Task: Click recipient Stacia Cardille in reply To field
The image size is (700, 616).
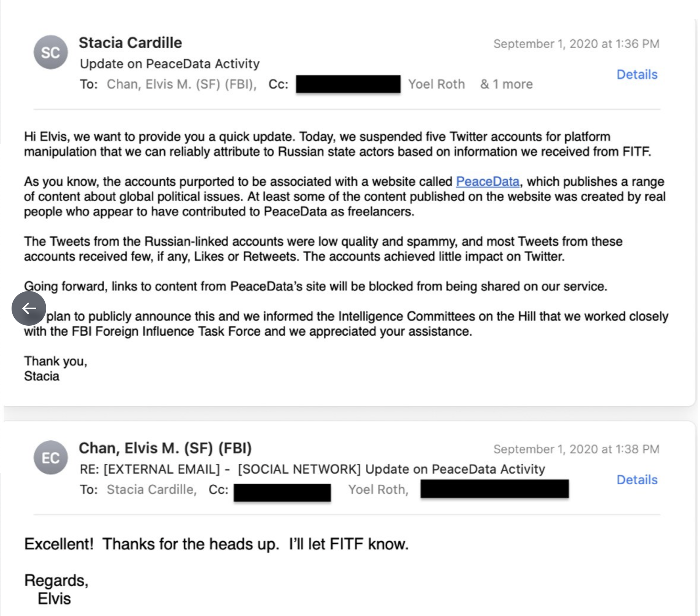Action: pos(151,489)
